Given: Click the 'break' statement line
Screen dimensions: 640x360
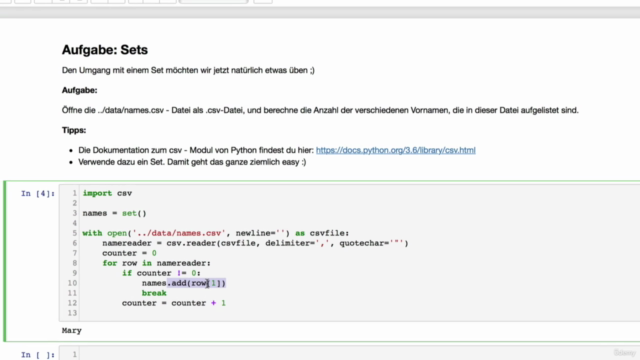Looking at the screenshot, I should point(154,293).
